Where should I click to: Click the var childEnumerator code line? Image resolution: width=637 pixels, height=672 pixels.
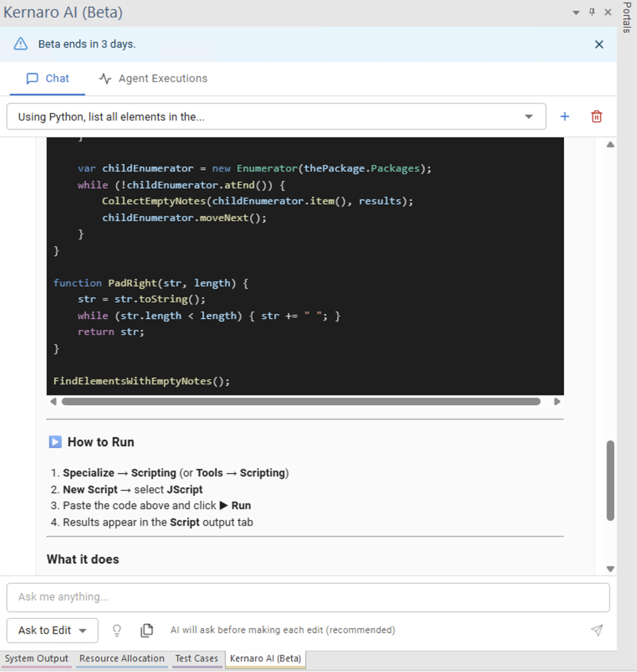(255, 168)
